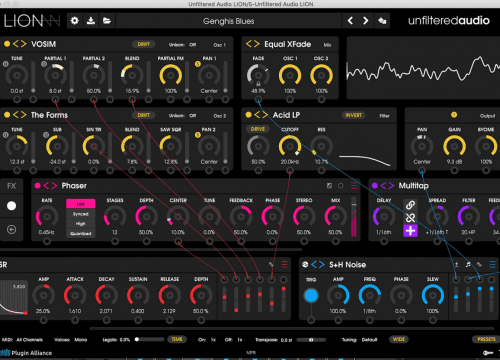This screenshot has height=360, width=500.
Task: Click the randomize dice icon
Action: [382, 21]
